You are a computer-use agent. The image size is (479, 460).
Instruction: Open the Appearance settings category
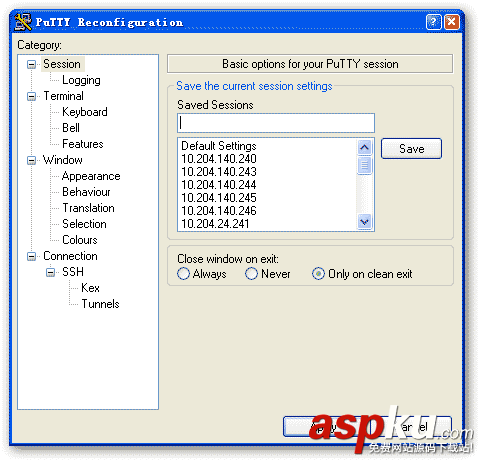(x=91, y=176)
